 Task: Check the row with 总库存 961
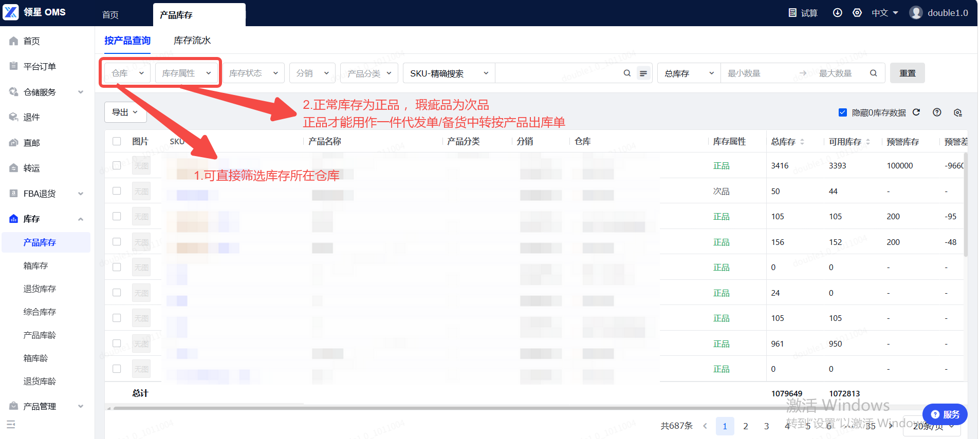[117, 343]
